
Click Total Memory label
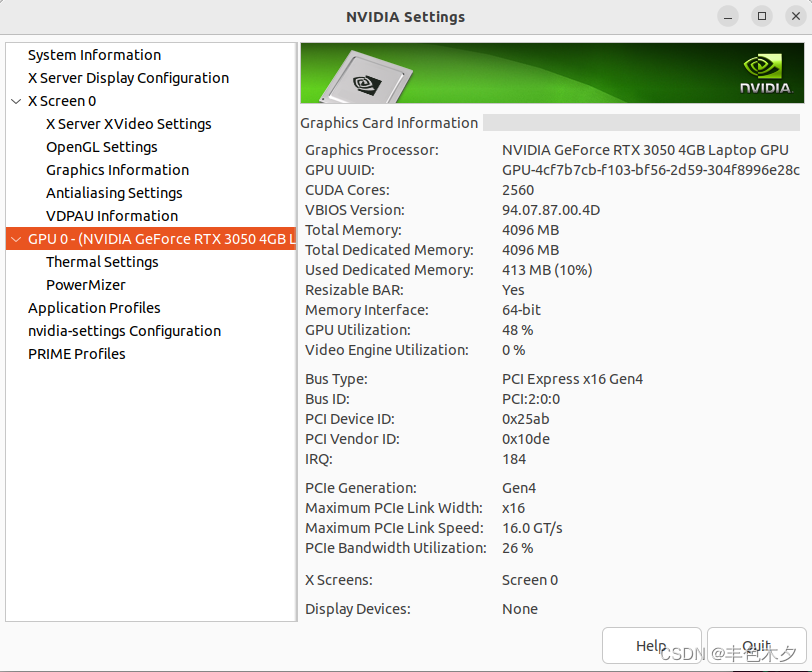coord(353,230)
